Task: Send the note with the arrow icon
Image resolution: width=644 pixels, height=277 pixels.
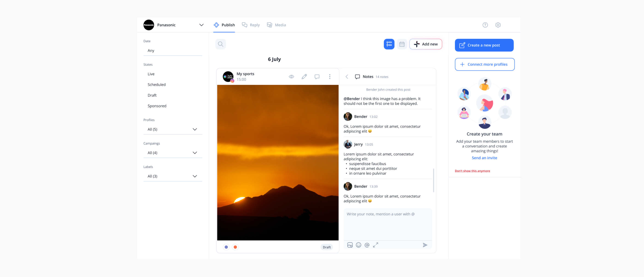Action: pyautogui.click(x=425, y=245)
